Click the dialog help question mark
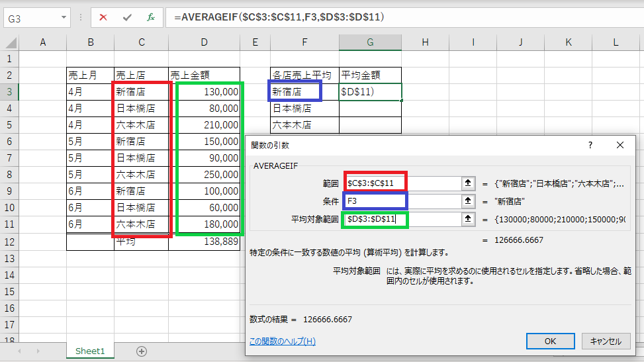This screenshot has height=362, width=644. (590, 145)
